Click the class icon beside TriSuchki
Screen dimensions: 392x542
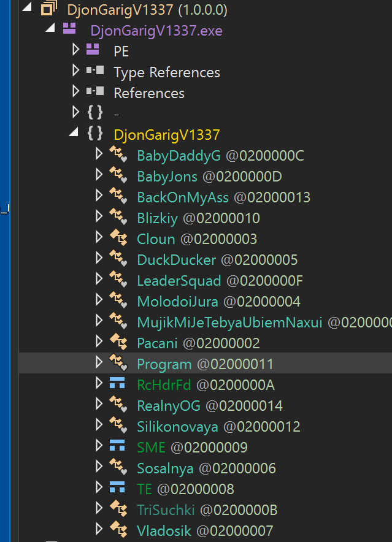coord(118,510)
